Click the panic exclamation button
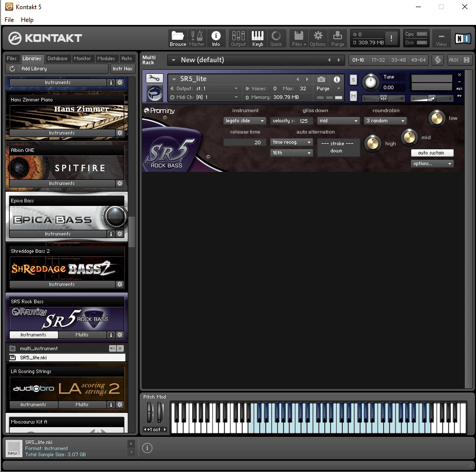 (391, 38)
